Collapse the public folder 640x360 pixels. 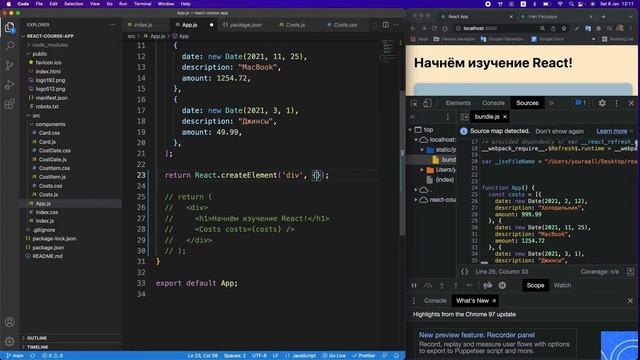(29, 54)
